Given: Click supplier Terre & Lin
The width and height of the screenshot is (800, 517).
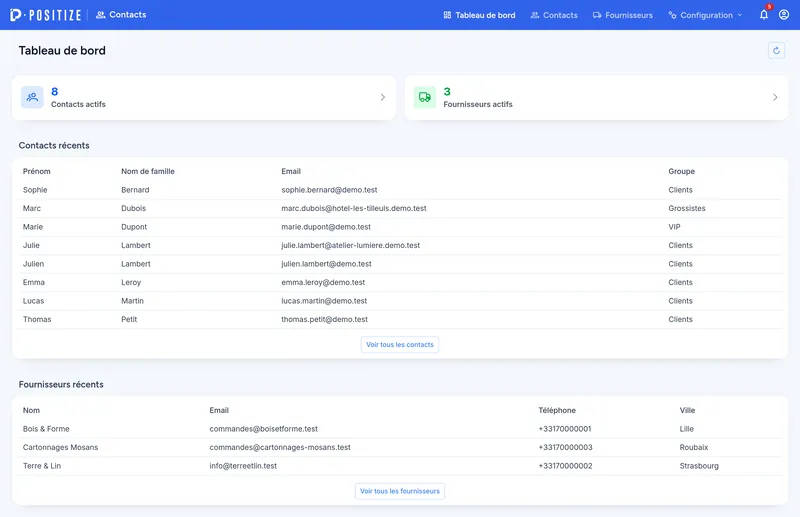Looking at the screenshot, I should [x=41, y=465].
